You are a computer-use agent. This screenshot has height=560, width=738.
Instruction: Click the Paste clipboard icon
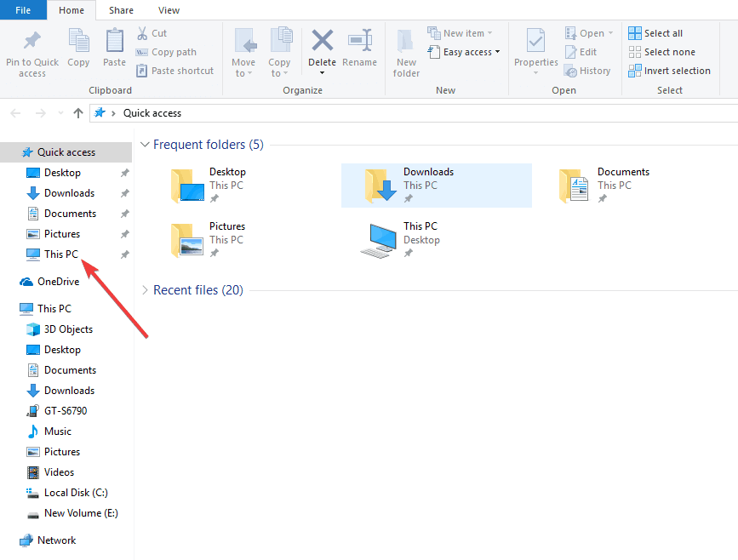(x=114, y=40)
